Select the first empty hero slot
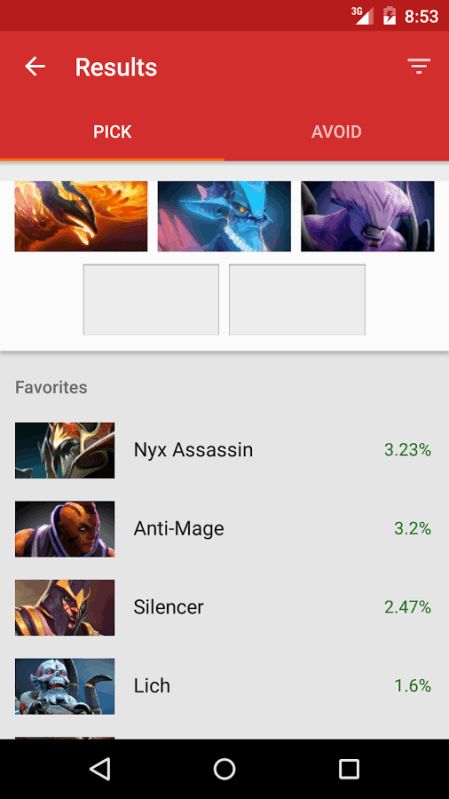The image size is (449, 799). pos(151,300)
